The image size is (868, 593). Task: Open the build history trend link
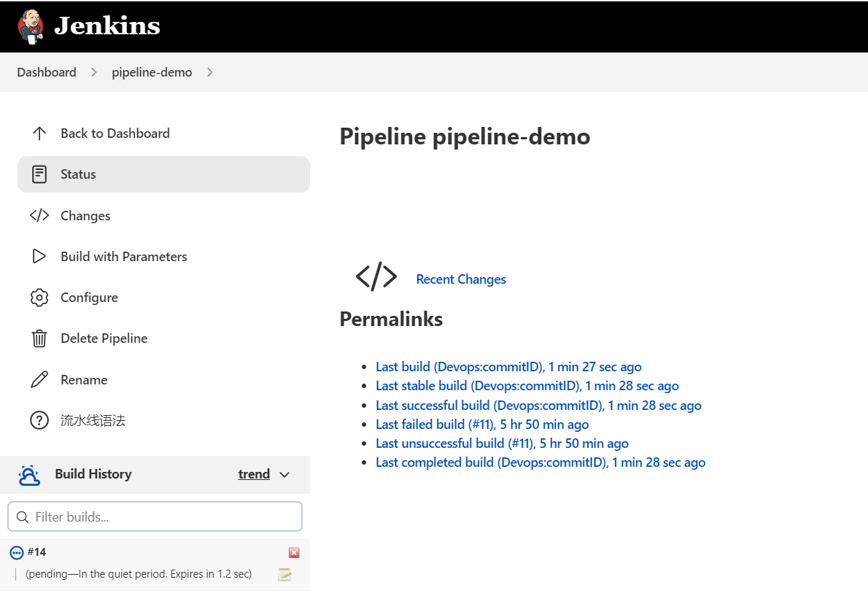coord(254,474)
